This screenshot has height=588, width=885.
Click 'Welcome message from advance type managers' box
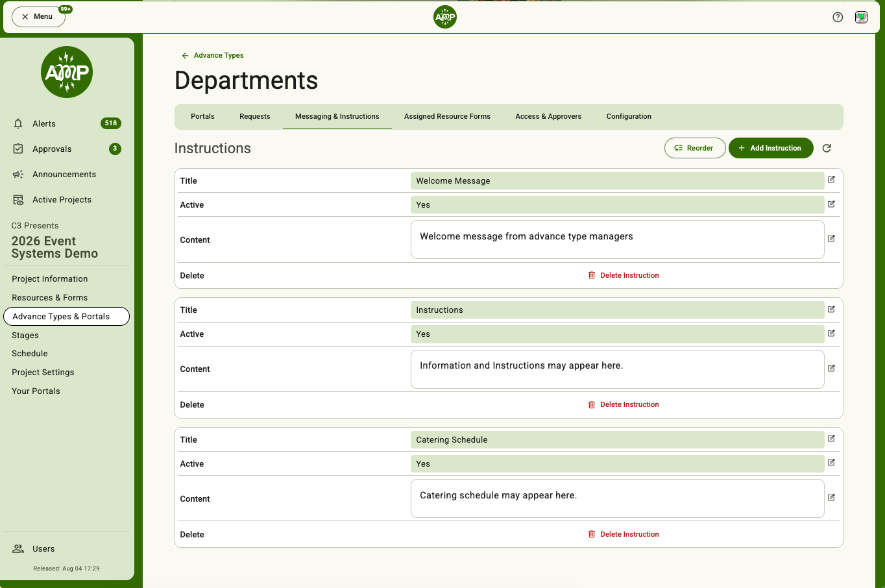point(617,239)
